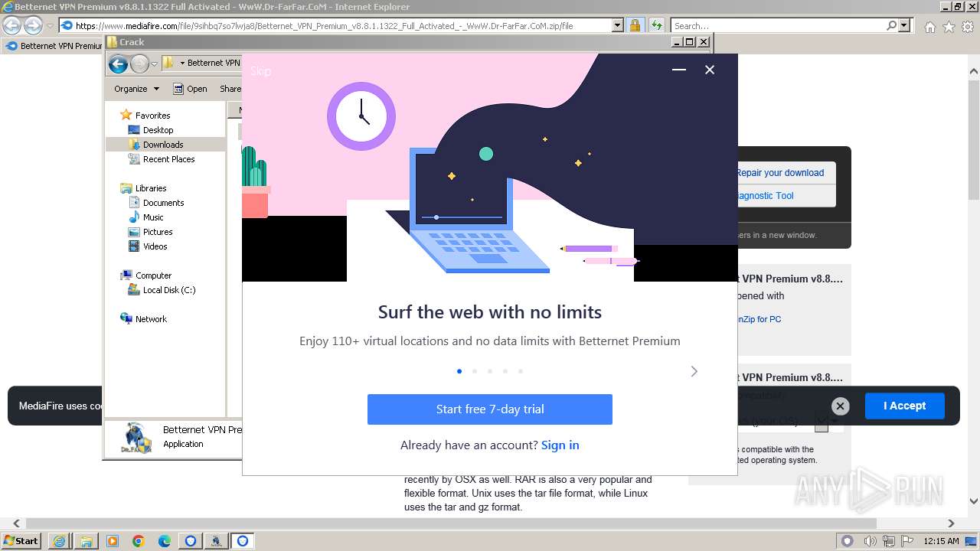This screenshot has width=980, height=551.
Task: Minimize the Betternet window
Action: point(679,70)
